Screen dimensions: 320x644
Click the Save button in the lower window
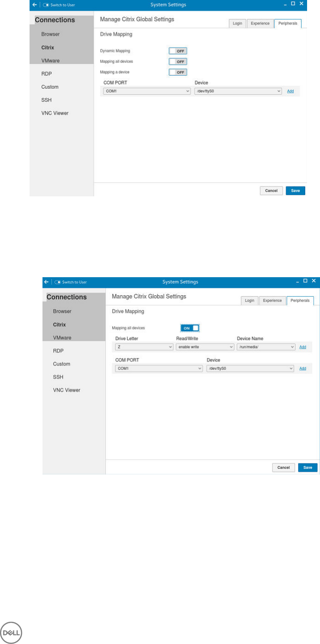[x=308, y=468]
